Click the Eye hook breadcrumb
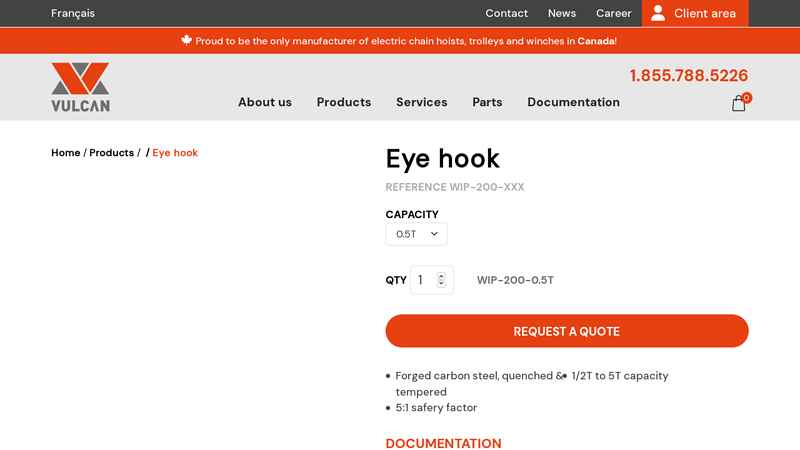Image resolution: width=800 pixels, height=450 pixels. tap(175, 153)
